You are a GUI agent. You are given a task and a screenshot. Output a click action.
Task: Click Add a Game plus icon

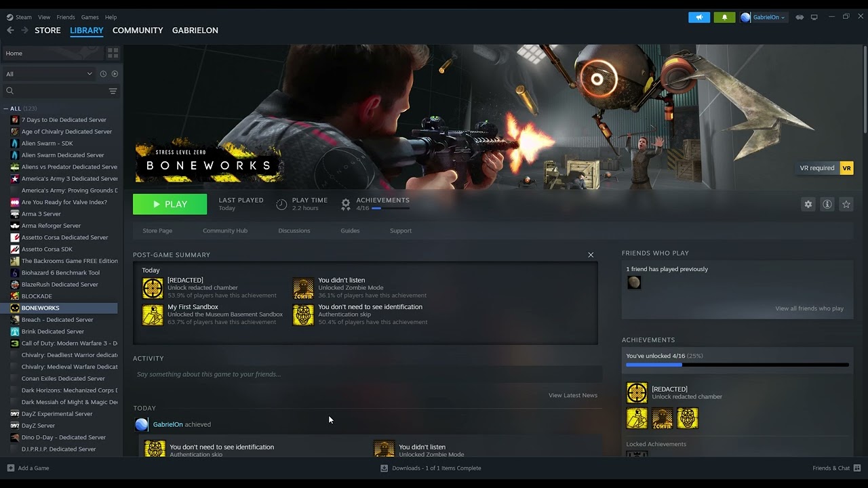(x=11, y=468)
